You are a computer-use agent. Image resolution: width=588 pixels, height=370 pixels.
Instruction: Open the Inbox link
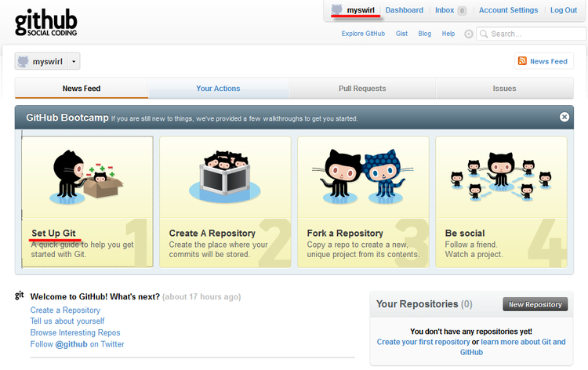click(x=445, y=10)
